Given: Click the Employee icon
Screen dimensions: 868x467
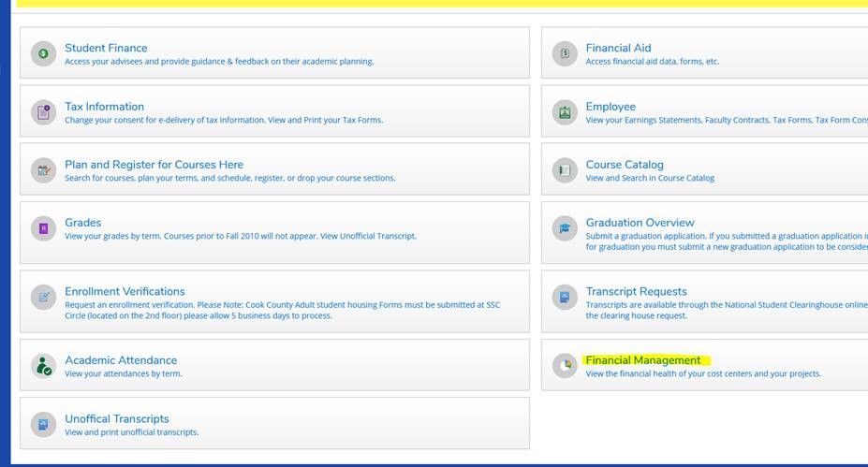Looking at the screenshot, I should click(565, 112).
